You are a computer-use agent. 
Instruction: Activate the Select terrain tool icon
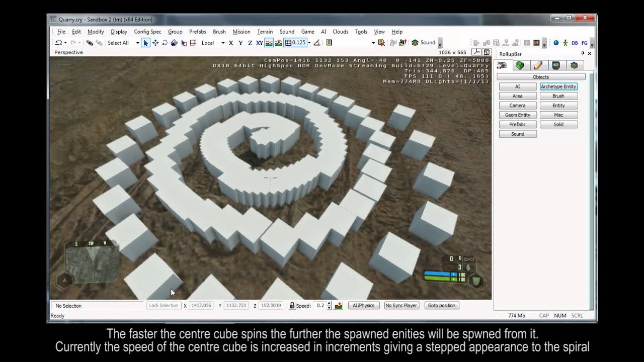point(184,43)
